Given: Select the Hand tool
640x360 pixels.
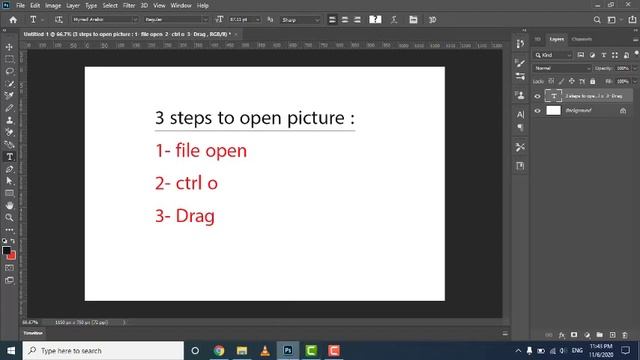Looking at the screenshot, I should pyautogui.click(x=9, y=205).
